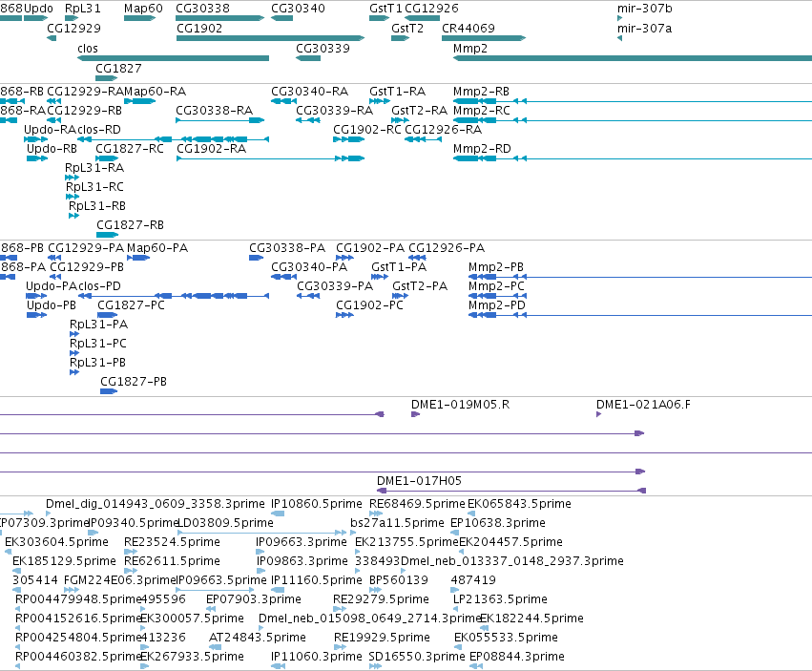This screenshot has width=812, height=671.
Task: Click the IP09663.3prime EST label
Action: (302, 542)
